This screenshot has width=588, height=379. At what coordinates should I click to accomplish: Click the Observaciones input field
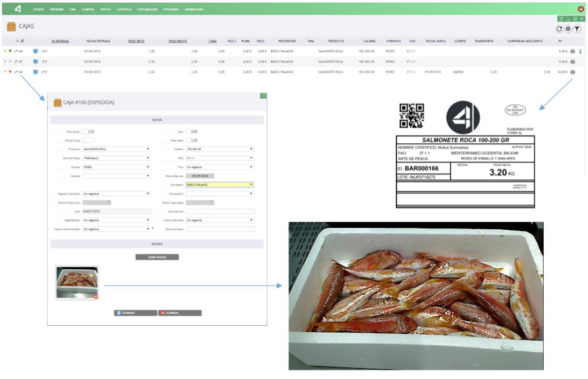220,228
